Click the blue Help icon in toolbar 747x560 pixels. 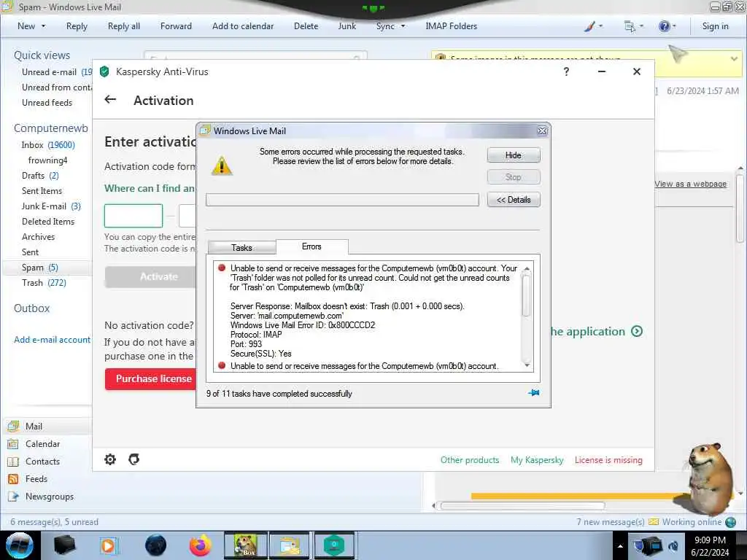[x=664, y=26]
